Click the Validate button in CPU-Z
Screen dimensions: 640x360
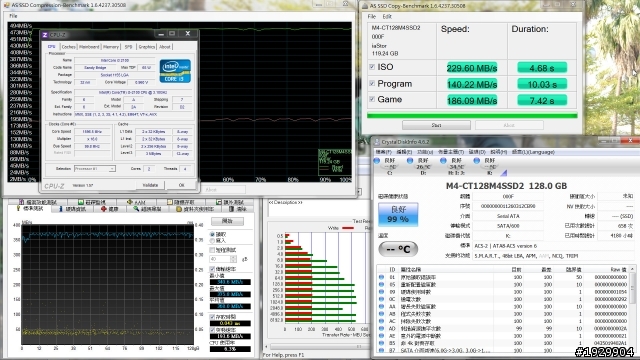point(150,185)
